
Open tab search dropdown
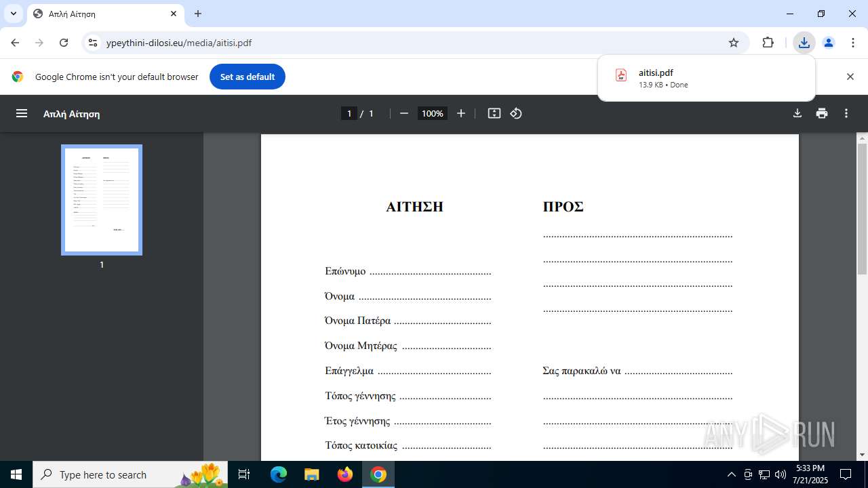(14, 14)
